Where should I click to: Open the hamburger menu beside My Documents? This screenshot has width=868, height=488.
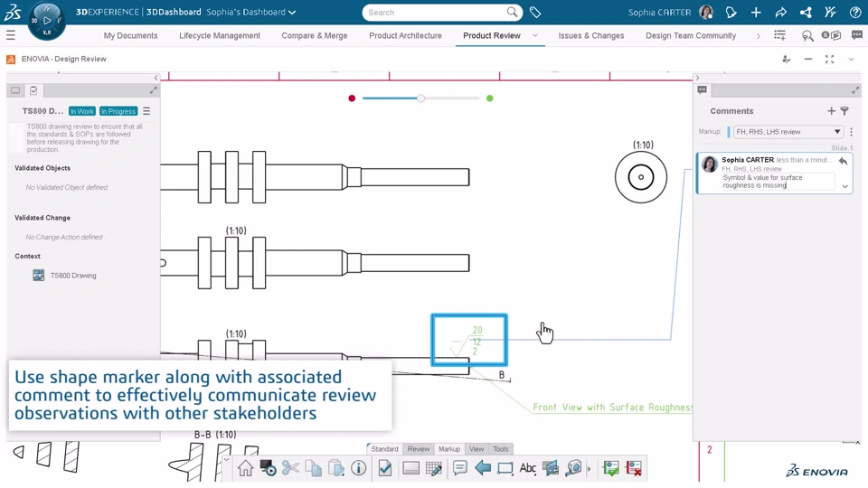click(11, 35)
